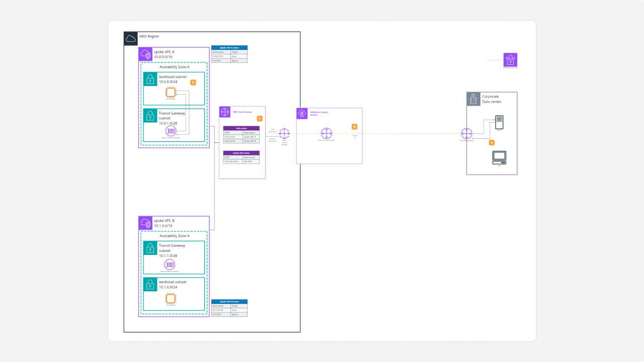Click orange marker in Direct Connect location

[x=354, y=127]
